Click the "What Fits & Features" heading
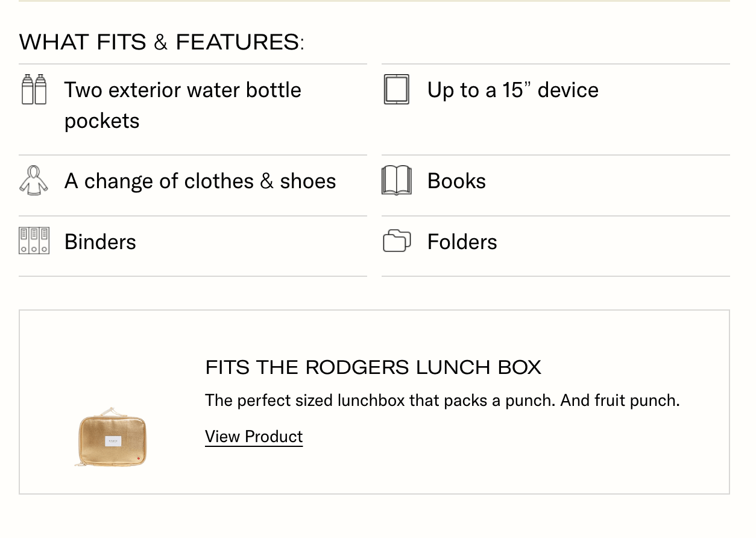This screenshot has height=538, width=756. pos(162,42)
